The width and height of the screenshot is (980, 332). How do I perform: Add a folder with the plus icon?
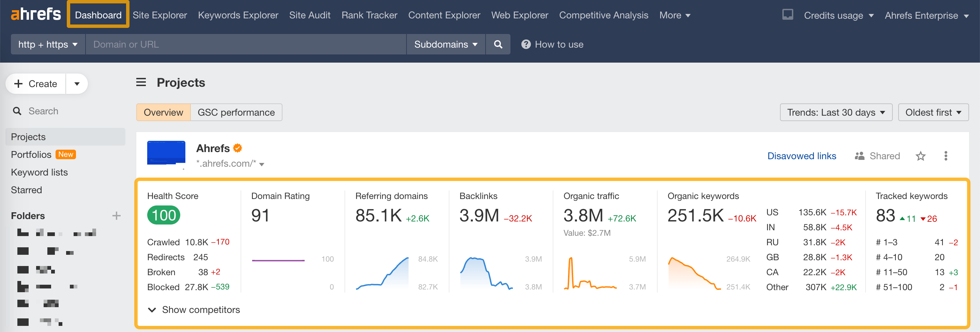coord(117,215)
